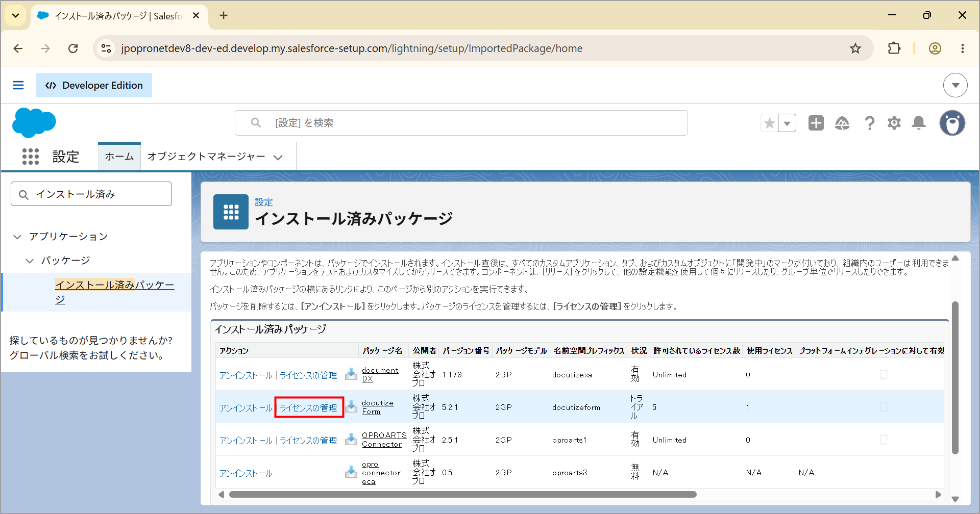
Task: Select the オブジェクトマネージャー tab
Action: coord(206,157)
